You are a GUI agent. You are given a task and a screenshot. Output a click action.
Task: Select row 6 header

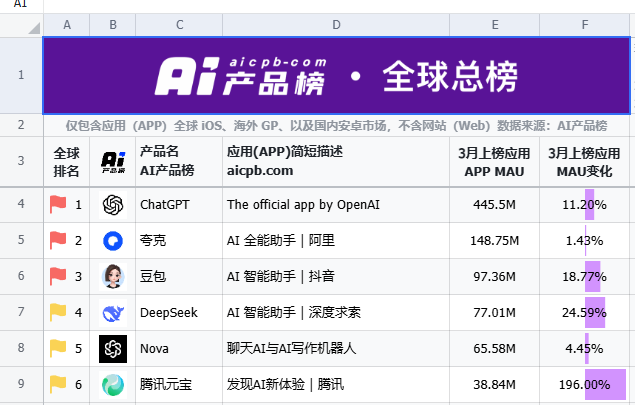point(21,276)
